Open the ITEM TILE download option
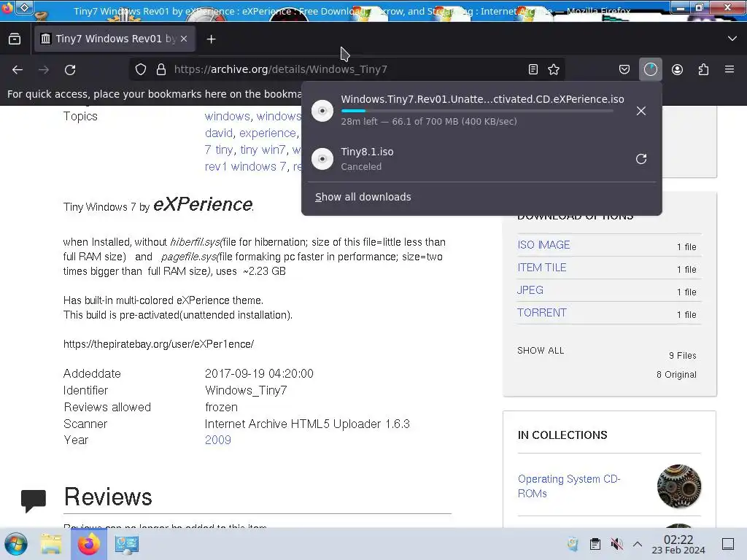The height and width of the screenshot is (560, 747). click(542, 268)
